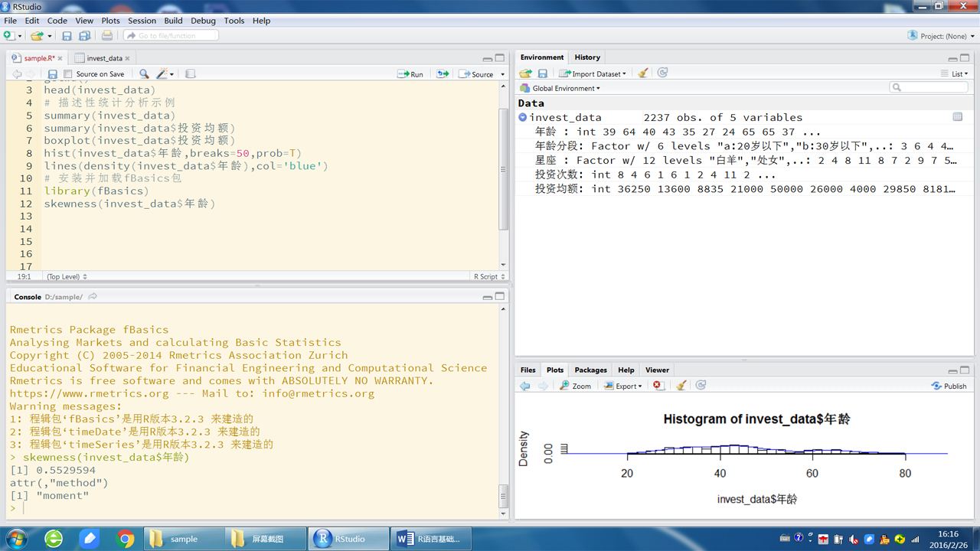Click the Source button in editor toolbar
Viewport: 980px width, 551px height.
pos(476,74)
